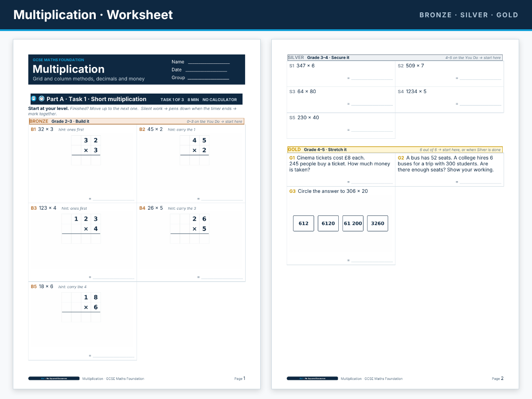Image resolution: width=532 pixels, height=399 pixels.
Task: Click the "Page 2" footer number
Action: click(x=498, y=379)
